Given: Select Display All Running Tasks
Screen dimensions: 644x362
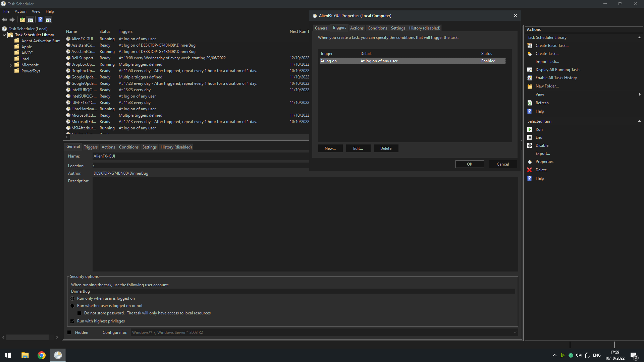Looking at the screenshot, I should [557, 69].
